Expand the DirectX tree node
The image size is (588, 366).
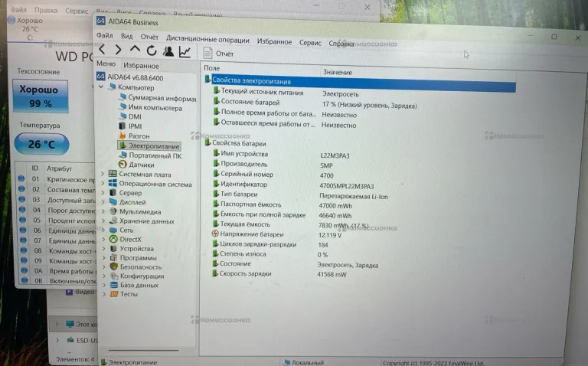point(103,239)
